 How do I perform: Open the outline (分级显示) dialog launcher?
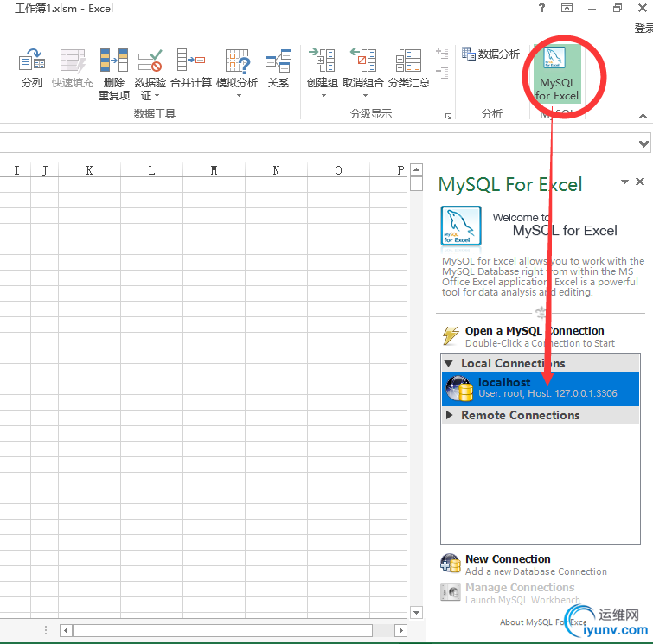pyautogui.click(x=448, y=116)
